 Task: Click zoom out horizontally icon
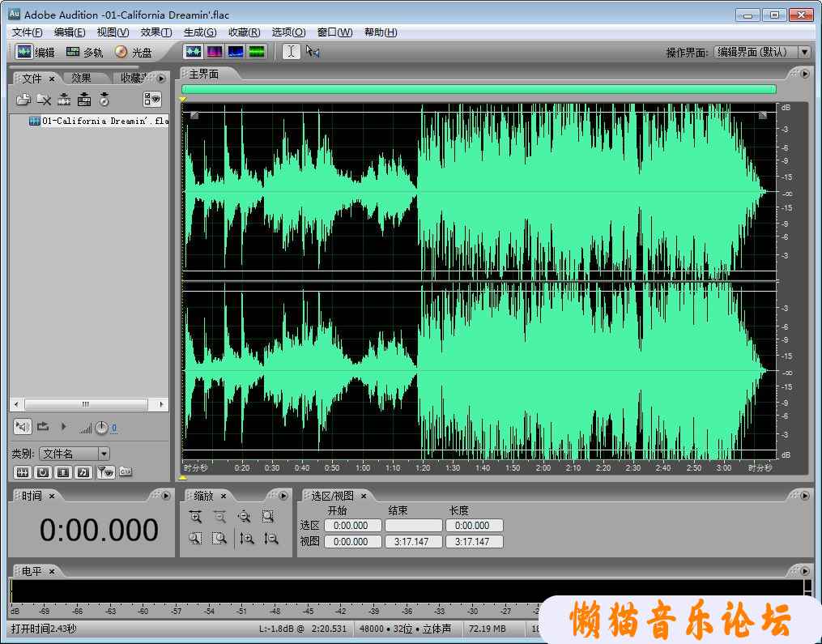tap(219, 517)
